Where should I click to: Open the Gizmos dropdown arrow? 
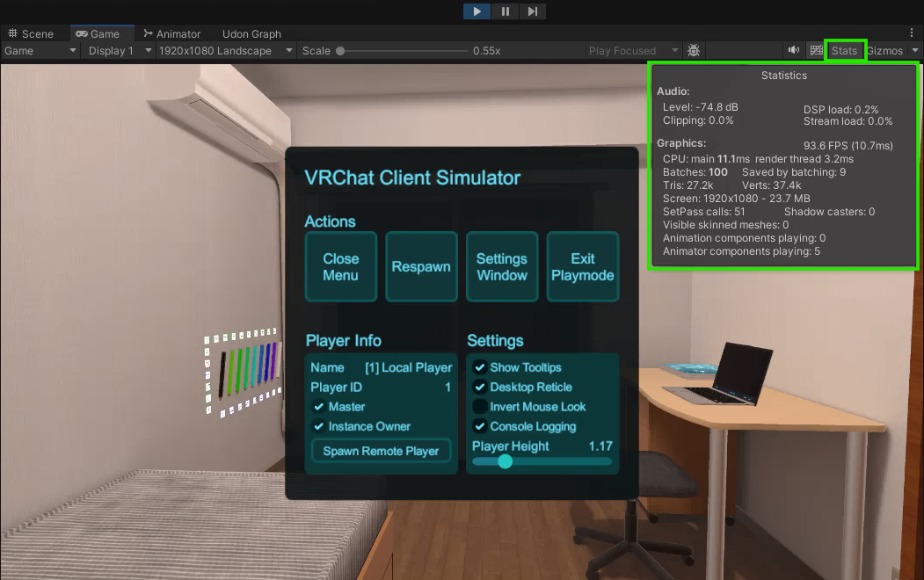tap(914, 51)
